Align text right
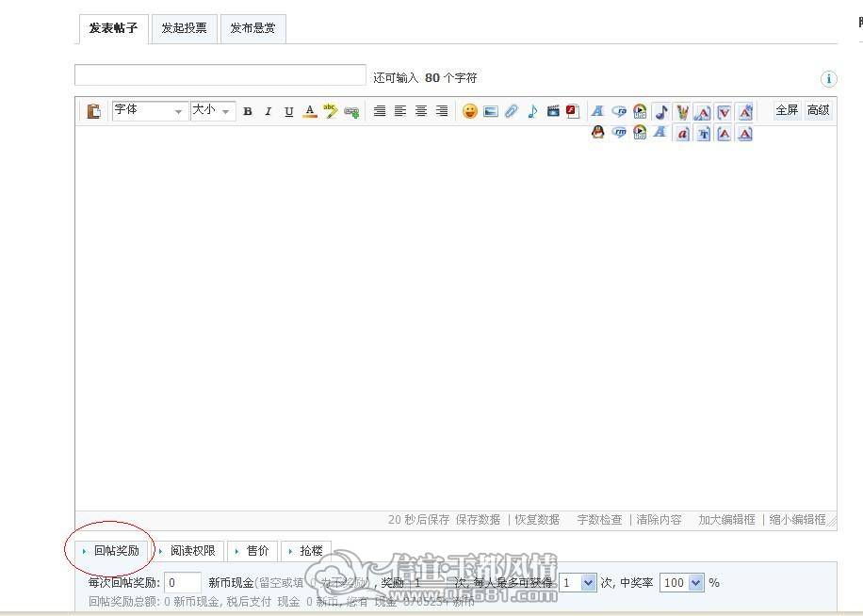863x616 pixels. click(442, 111)
